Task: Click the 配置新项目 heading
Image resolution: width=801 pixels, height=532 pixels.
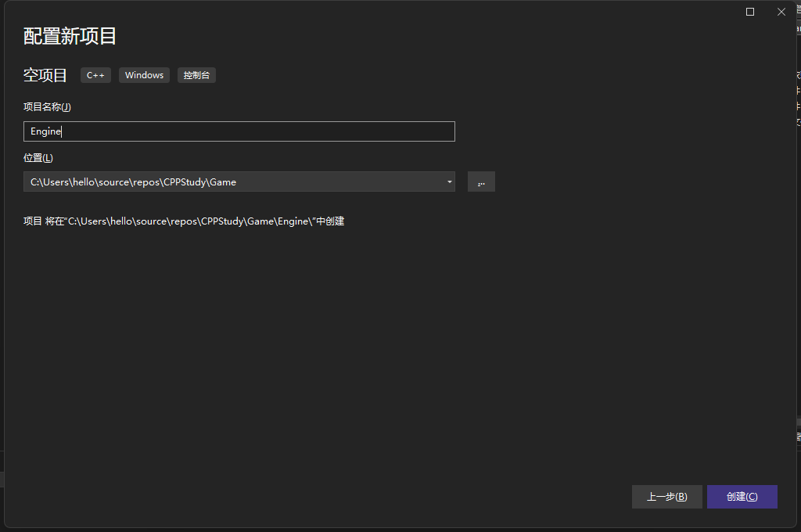Action: (70, 36)
